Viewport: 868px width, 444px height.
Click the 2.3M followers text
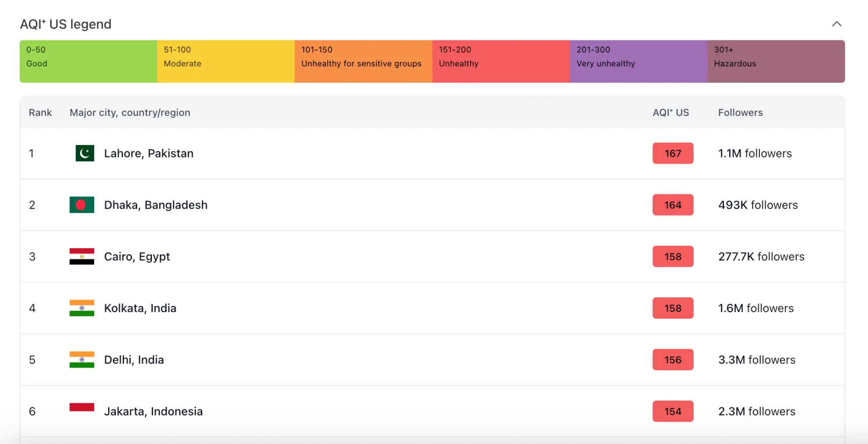tap(756, 411)
